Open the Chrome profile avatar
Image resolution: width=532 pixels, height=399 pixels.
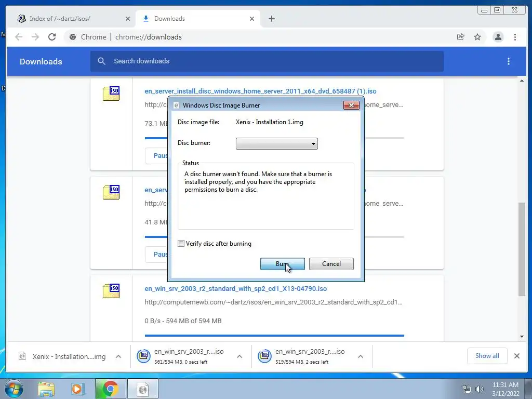498,37
